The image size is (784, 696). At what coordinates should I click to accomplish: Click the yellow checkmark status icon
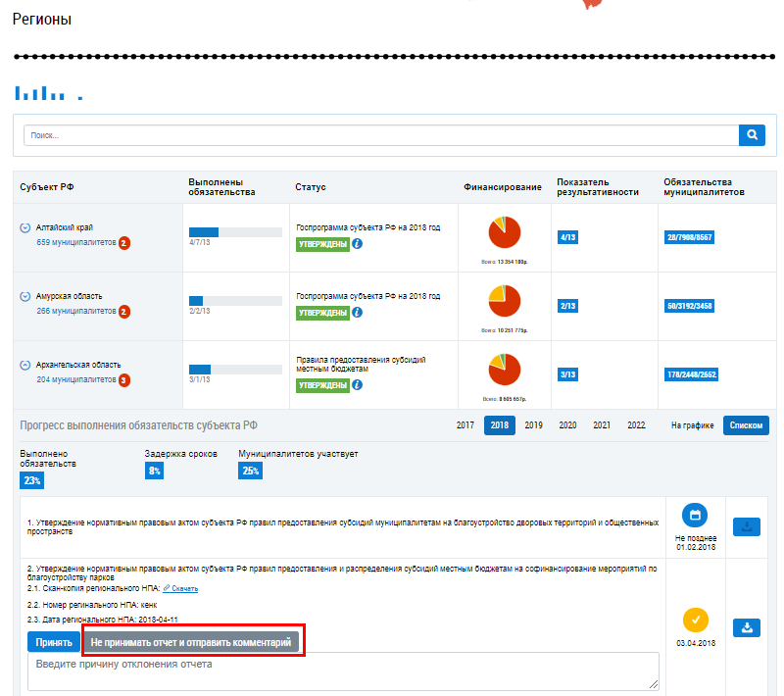pos(695,620)
